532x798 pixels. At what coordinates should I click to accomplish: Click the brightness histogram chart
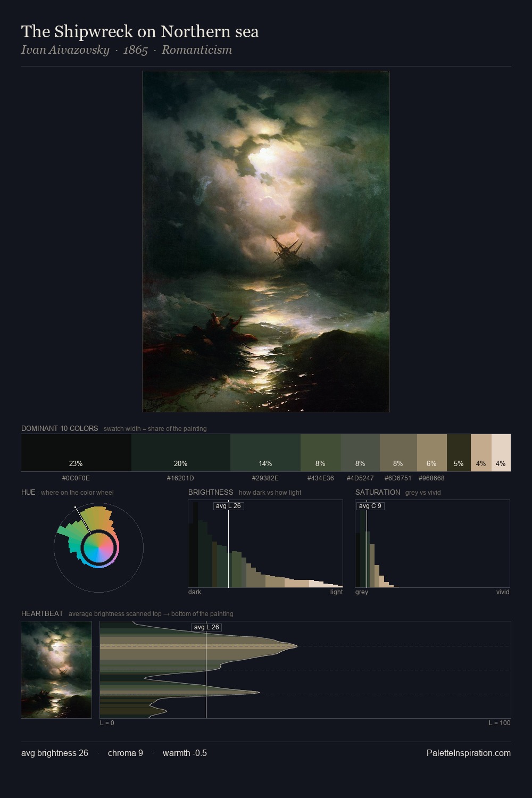click(x=265, y=544)
